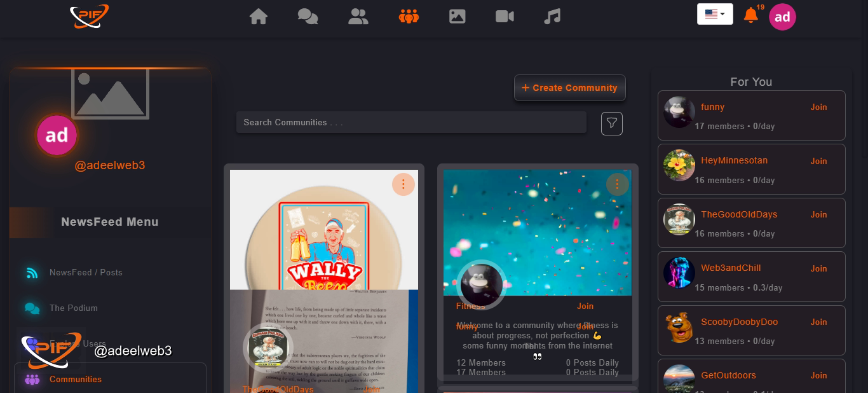Open the funny community name link

[712, 107]
